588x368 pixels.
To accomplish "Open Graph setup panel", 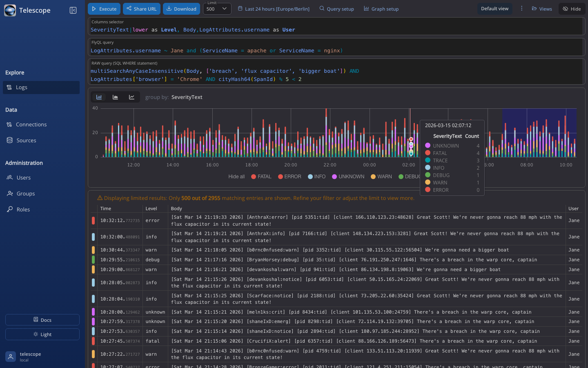I will coord(381,9).
